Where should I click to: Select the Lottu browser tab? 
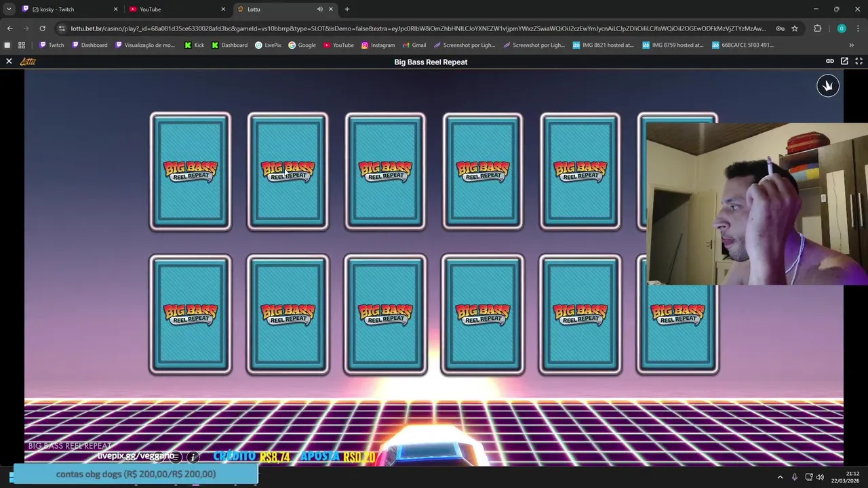click(285, 9)
